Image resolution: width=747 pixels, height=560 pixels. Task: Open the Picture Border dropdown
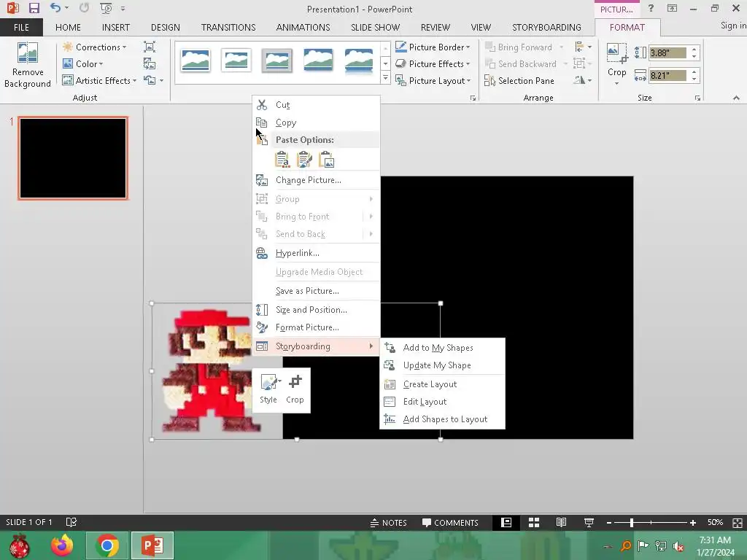[433, 47]
